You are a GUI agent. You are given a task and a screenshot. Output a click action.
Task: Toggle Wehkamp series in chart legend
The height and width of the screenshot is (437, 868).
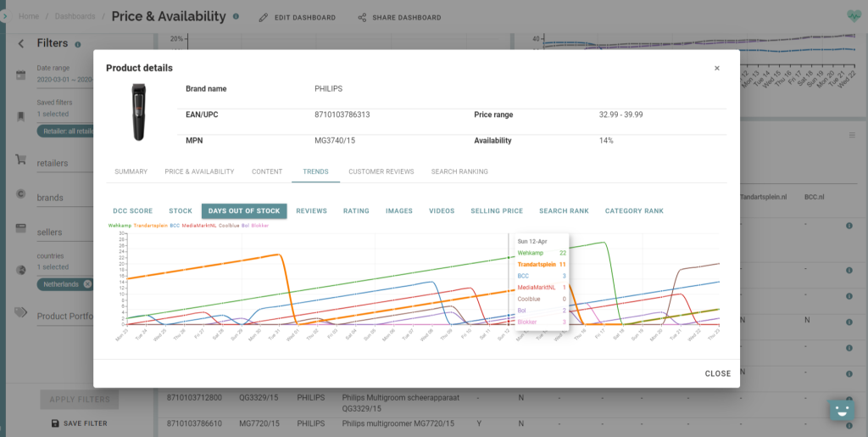pyautogui.click(x=120, y=226)
